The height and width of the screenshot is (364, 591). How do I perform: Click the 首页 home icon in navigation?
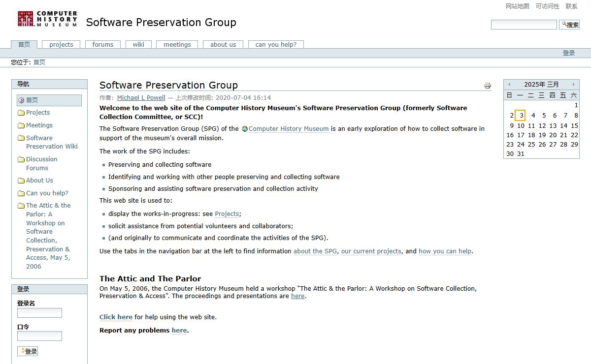point(21,100)
